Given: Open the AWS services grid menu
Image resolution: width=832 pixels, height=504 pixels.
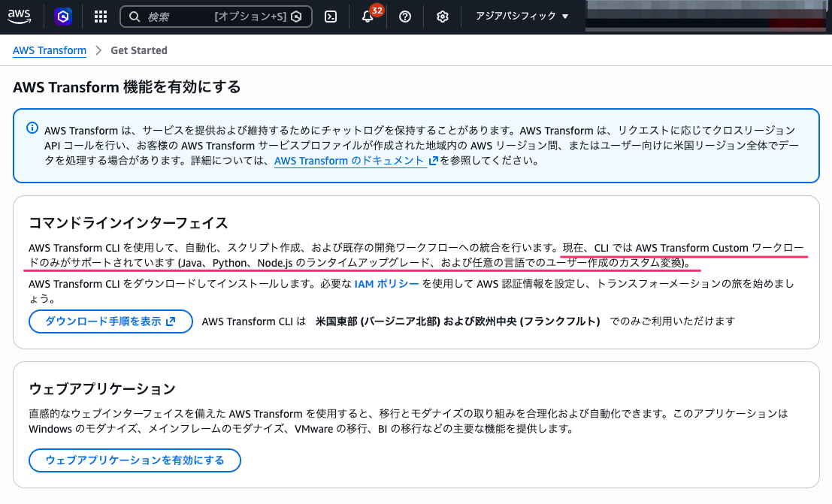Looking at the screenshot, I should [x=100, y=16].
